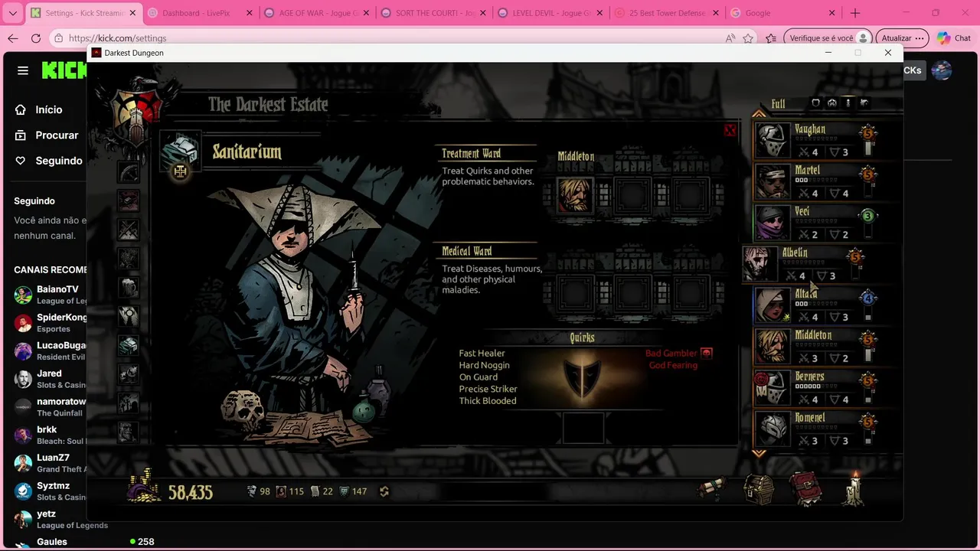
Task: Go to Início in Kick sidebar
Action: [48, 109]
